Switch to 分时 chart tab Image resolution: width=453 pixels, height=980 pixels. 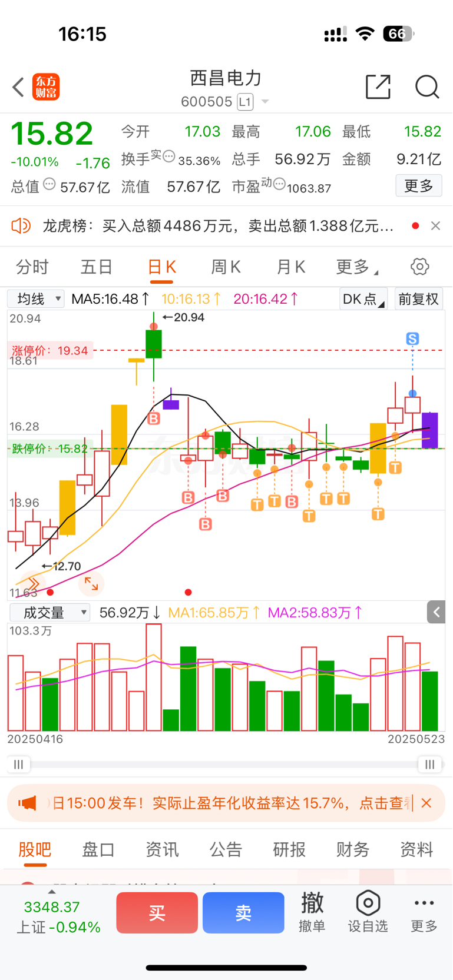pyautogui.click(x=32, y=267)
